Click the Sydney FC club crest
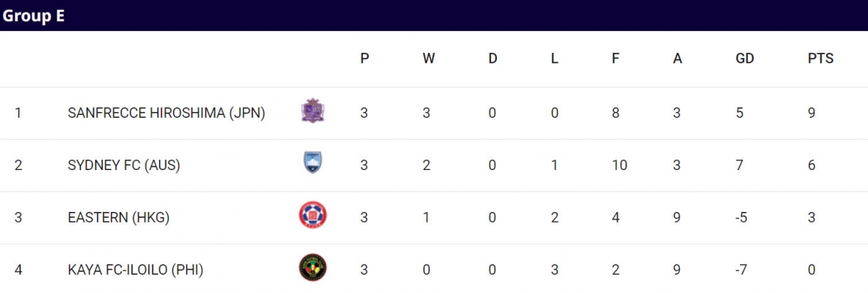This screenshot has width=868, height=293. coord(312,164)
